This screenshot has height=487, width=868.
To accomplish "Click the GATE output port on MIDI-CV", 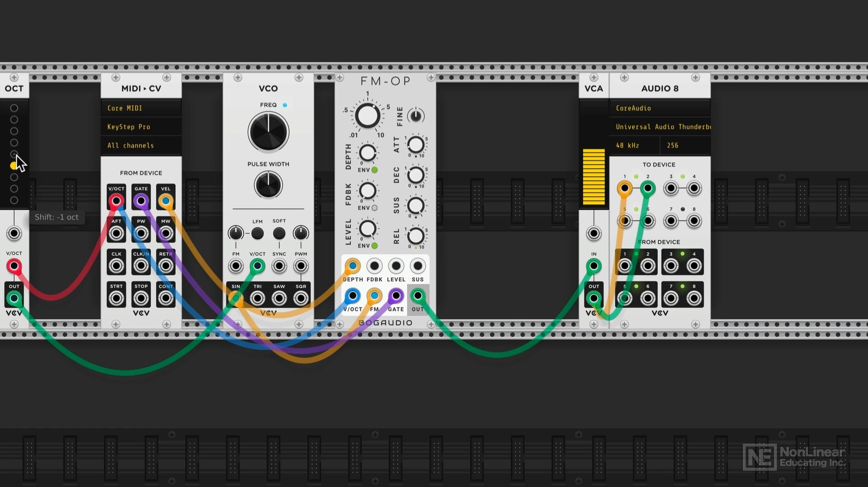I will [x=141, y=201].
